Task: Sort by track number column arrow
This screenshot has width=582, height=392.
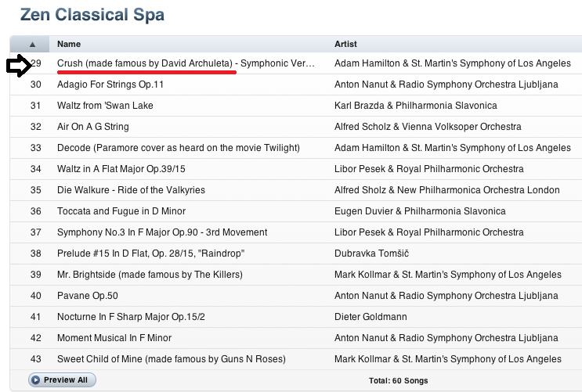Action: 31,45
